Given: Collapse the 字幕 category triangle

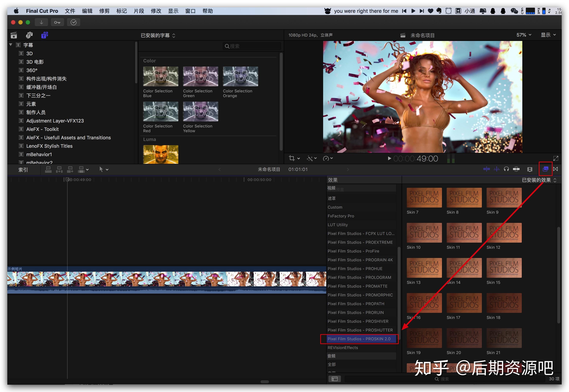Looking at the screenshot, I should 10,45.
